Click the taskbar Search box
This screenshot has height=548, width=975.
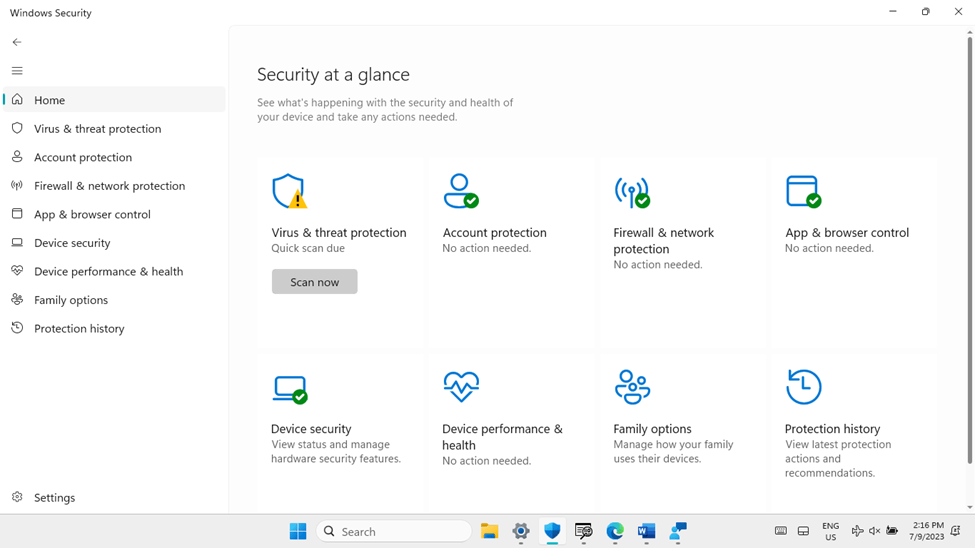[x=394, y=531]
